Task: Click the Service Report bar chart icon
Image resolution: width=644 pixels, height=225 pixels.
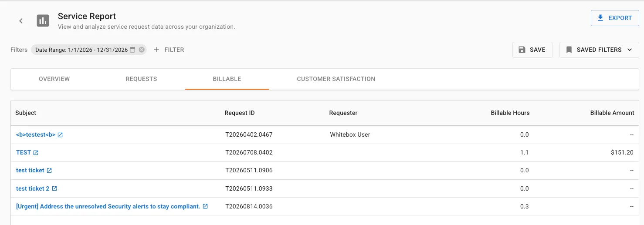Action: point(43,20)
